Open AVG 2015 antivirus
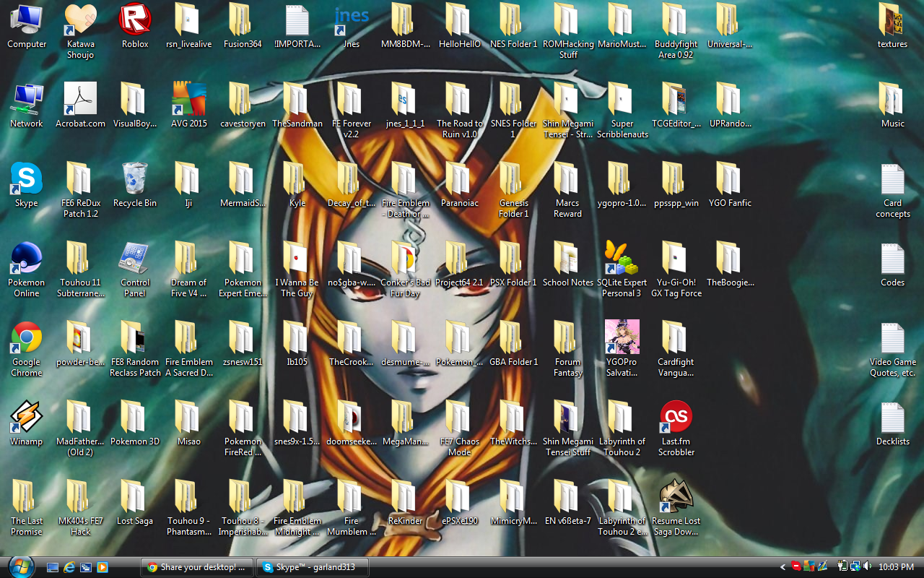924x578 pixels. 189,101
